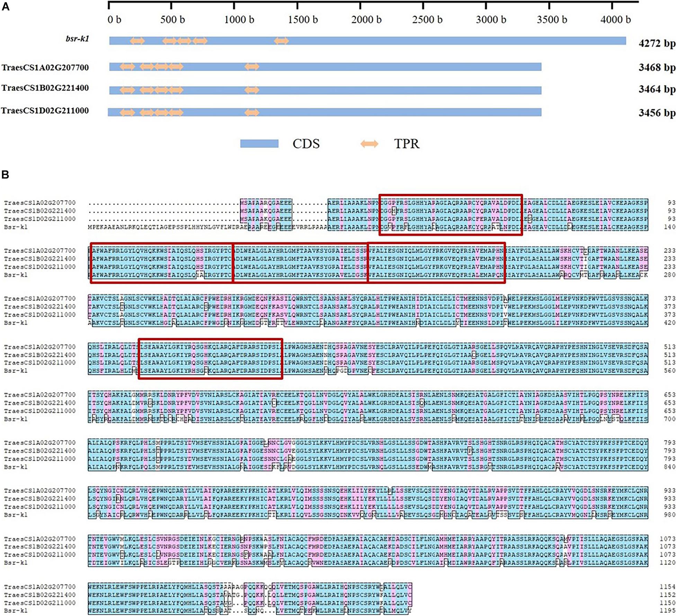Select the TraesCS1D02G211000 blue CDS bar in panel A
This screenshot has height=616, width=677.
(x=325, y=112)
